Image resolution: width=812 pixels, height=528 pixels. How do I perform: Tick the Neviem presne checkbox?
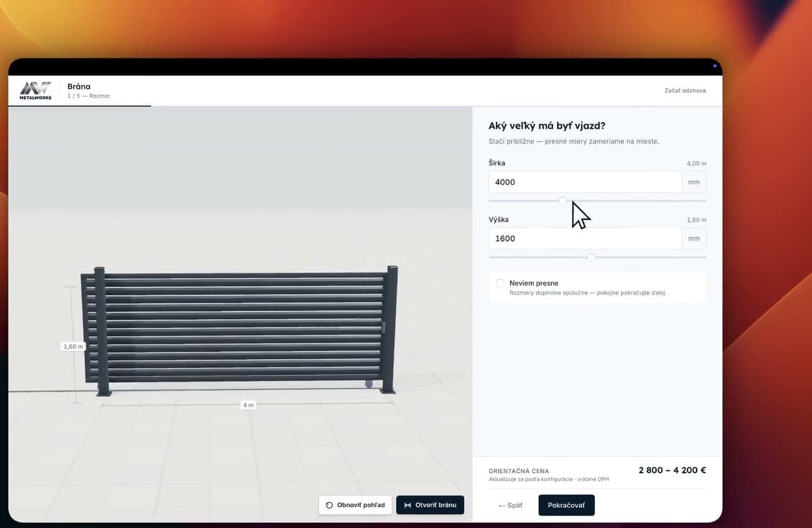tap(501, 283)
